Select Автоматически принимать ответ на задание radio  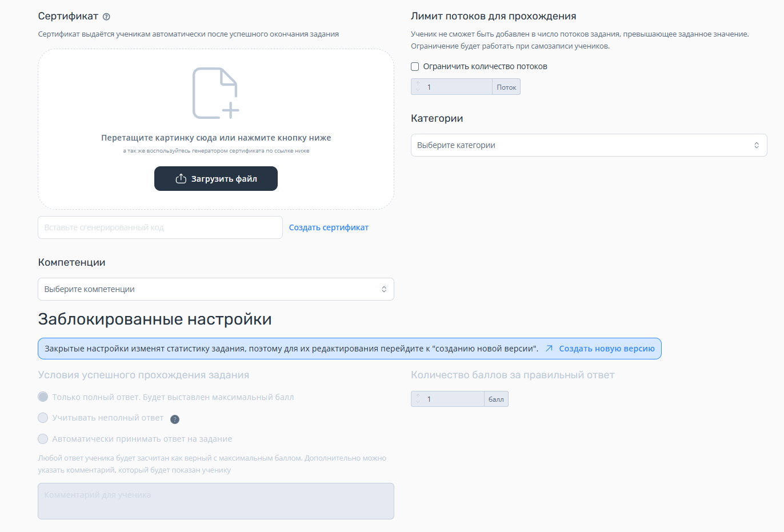click(x=43, y=439)
